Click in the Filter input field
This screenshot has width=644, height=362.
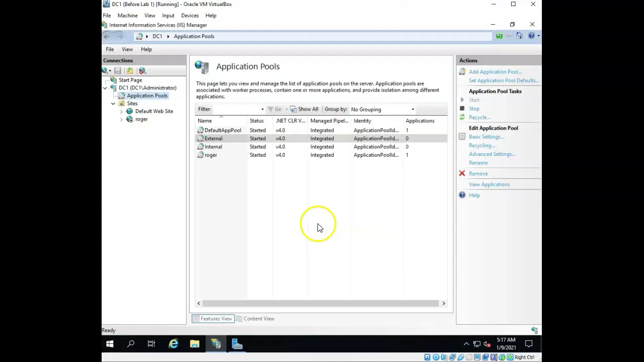236,109
